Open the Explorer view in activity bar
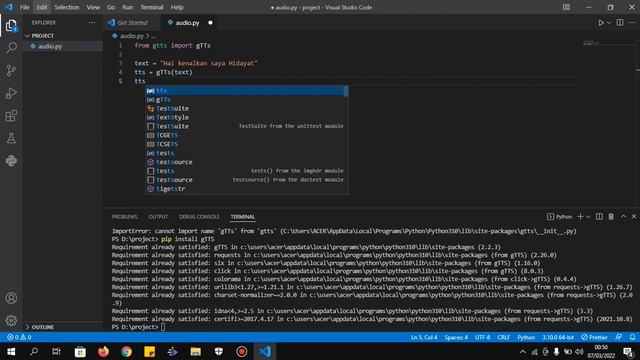640x360 pixels. 11,26
